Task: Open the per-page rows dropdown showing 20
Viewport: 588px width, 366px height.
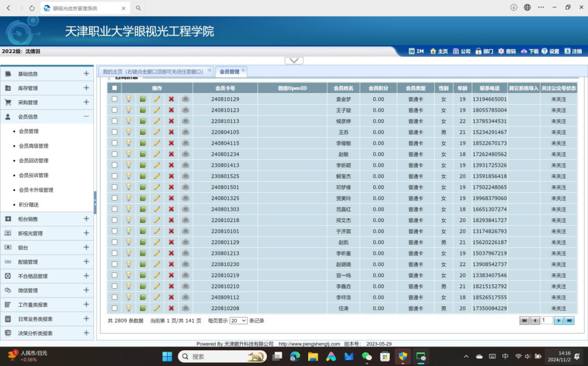Action: coord(238,321)
